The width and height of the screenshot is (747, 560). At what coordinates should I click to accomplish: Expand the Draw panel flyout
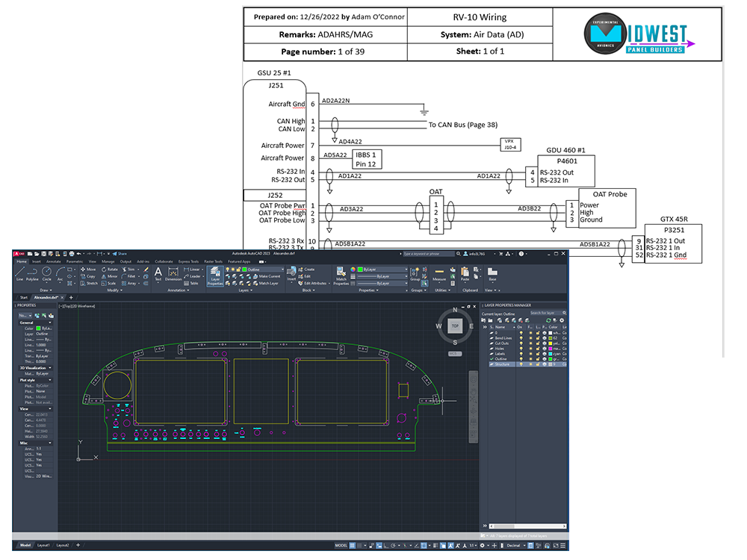pyautogui.click(x=46, y=290)
